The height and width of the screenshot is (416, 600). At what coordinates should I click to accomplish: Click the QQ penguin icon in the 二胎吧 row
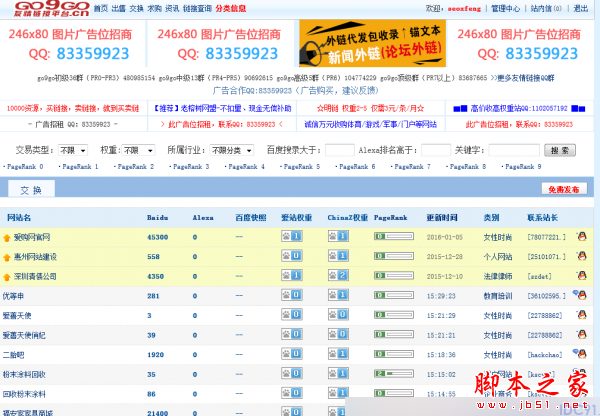tap(580, 354)
